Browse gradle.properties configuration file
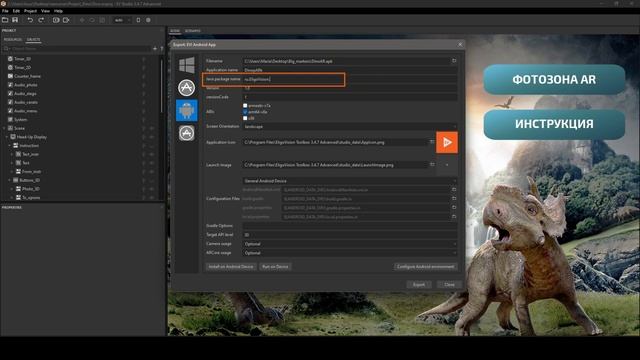This screenshot has height=360, width=640. coord(454,208)
